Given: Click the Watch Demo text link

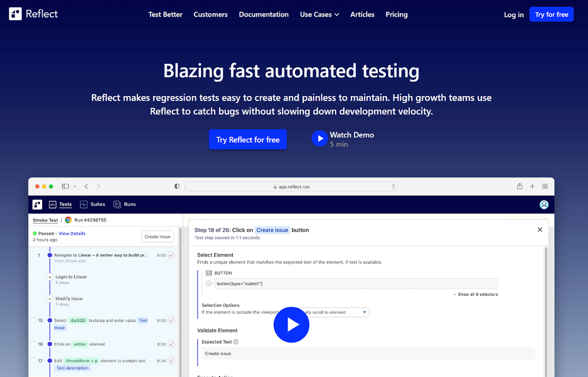Looking at the screenshot, I should coord(352,135).
